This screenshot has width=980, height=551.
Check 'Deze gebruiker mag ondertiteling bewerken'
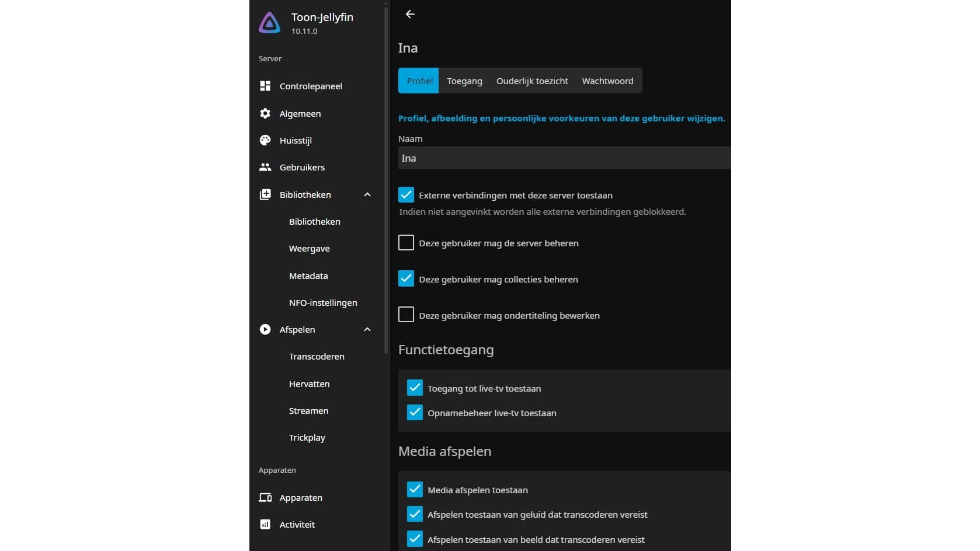click(x=406, y=315)
